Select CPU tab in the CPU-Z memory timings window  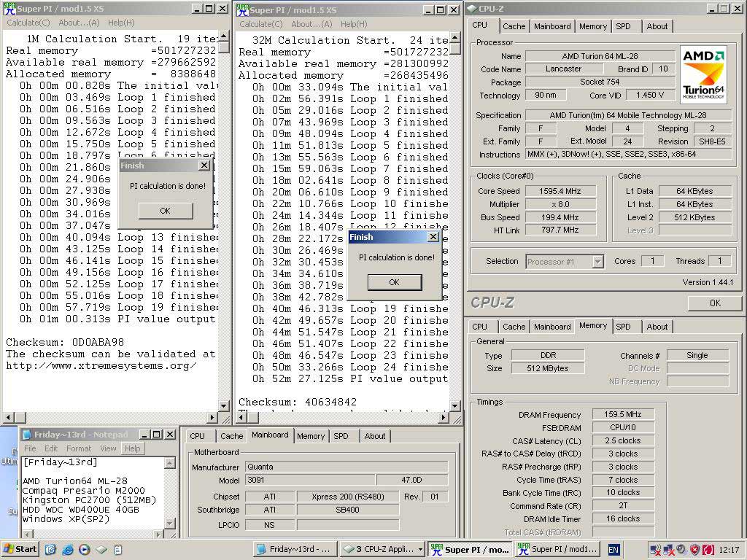480,327
